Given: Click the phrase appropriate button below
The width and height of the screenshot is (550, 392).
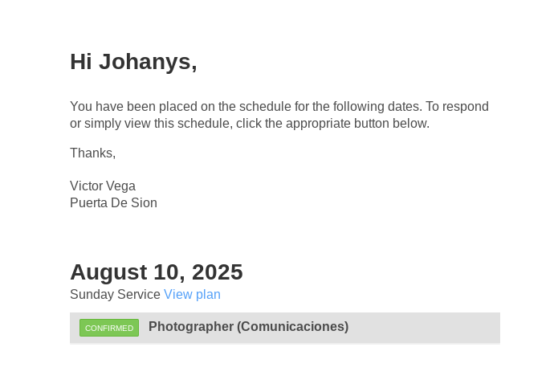Looking at the screenshot, I should click(x=358, y=124).
